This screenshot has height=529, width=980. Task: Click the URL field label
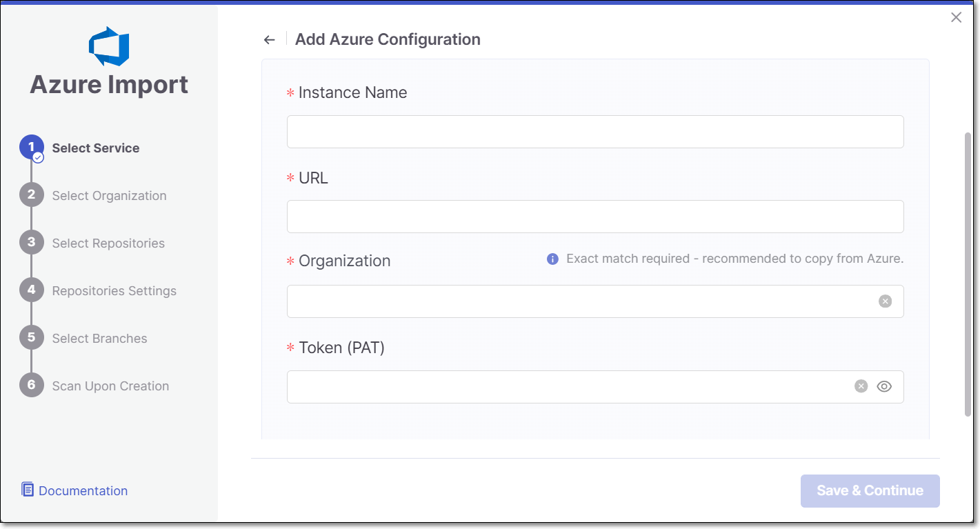313,178
